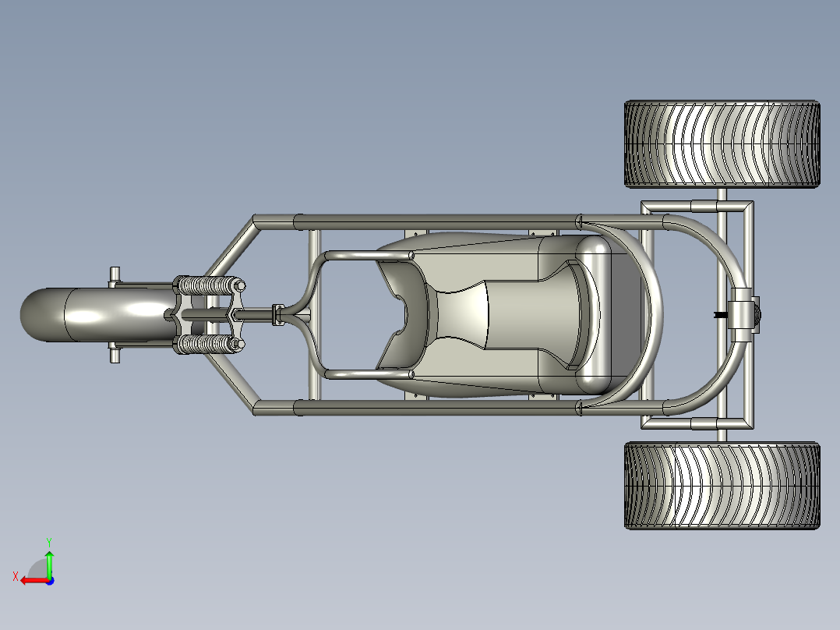Click the red X axis arrow of the triad
840x630 pixels.
pos(35,581)
